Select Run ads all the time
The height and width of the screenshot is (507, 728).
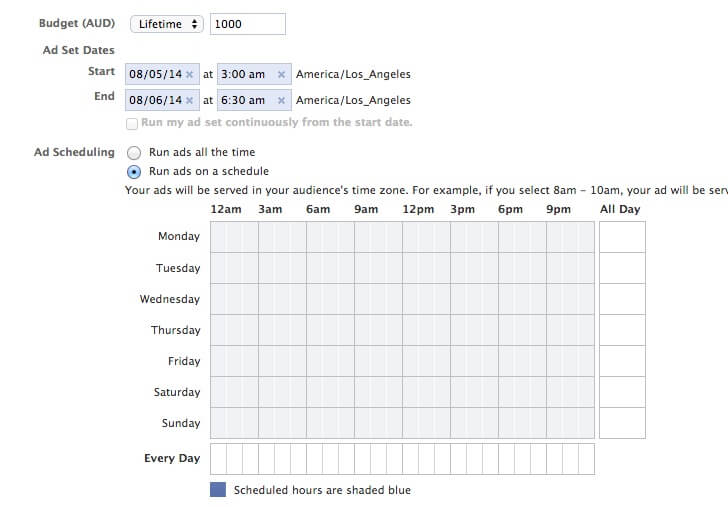click(134, 153)
